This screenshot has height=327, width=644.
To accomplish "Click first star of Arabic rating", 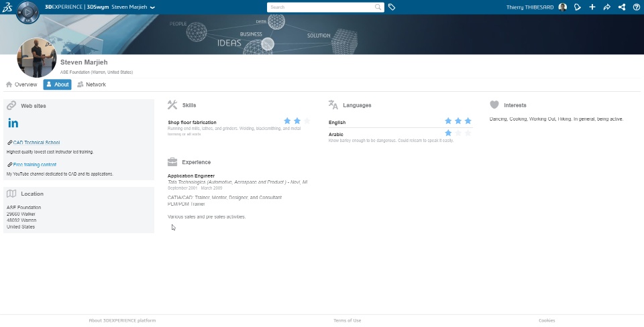I will click(448, 133).
